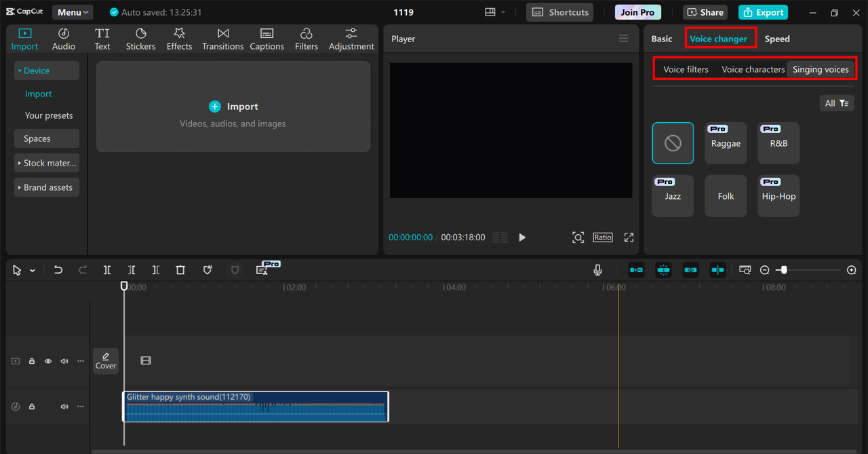Switch to the Basic tab
Screen dimensions: 868x454
(662, 39)
